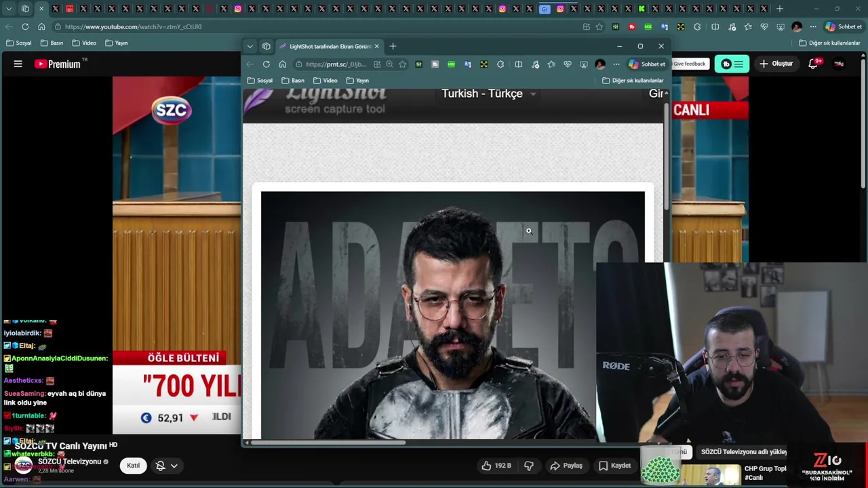Screen dimensions: 868x488
Task: Select LightShot tarafından Ekran Görün tab
Action: 330,46
